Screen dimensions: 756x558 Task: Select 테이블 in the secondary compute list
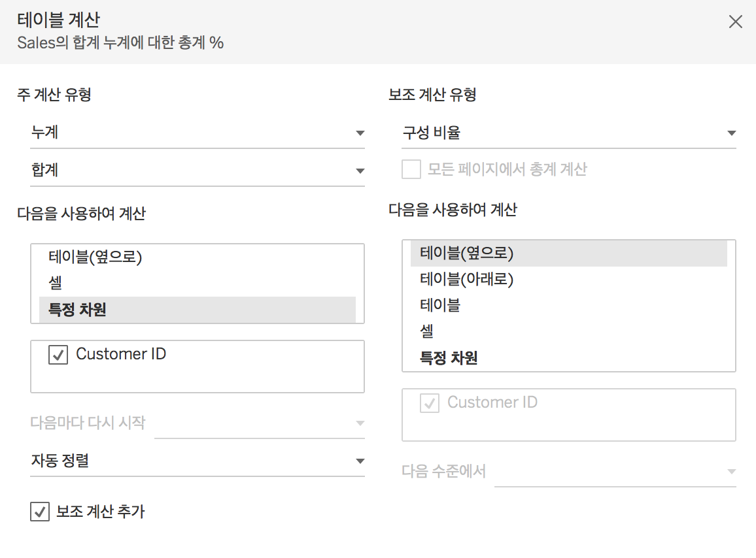tap(440, 305)
